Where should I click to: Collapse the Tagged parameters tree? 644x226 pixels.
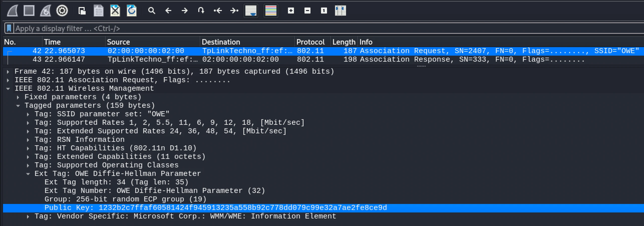(18, 106)
